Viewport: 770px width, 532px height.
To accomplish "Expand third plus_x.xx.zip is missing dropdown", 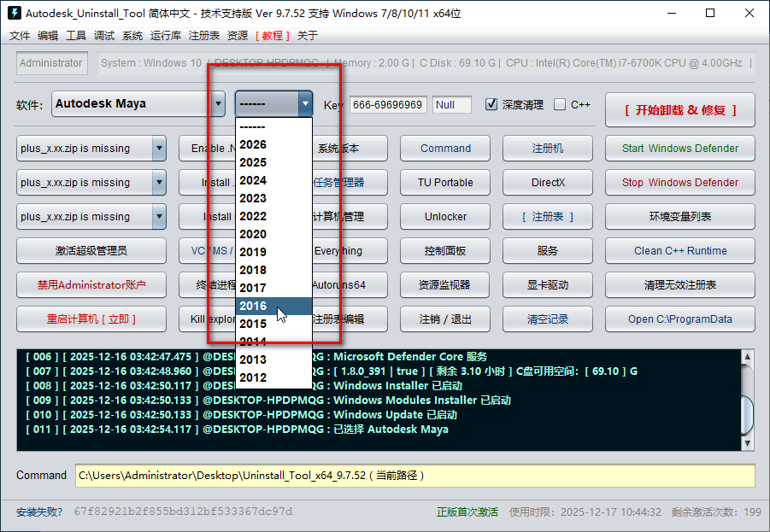I will tap(159, 216).
